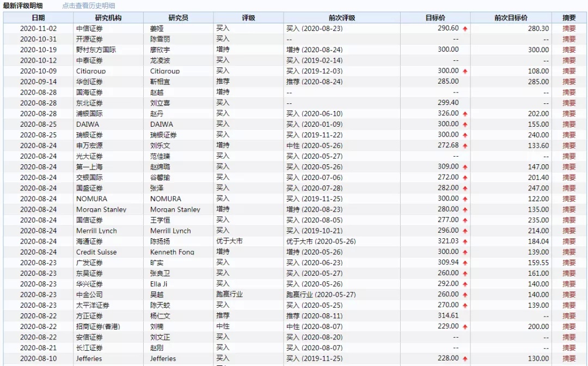
Task: Click the 前次目标价 column header
Action: [x=511, y=17]
